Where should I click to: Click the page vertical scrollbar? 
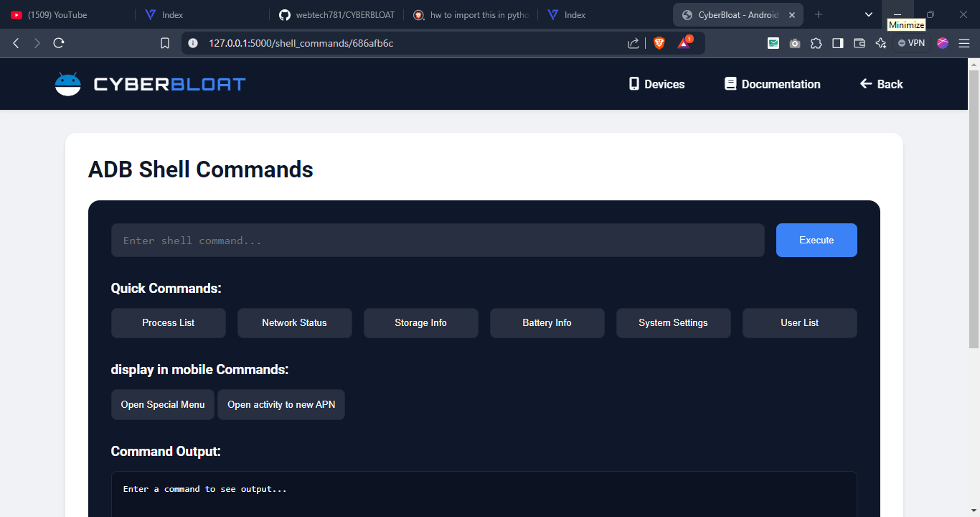[974, 215]
